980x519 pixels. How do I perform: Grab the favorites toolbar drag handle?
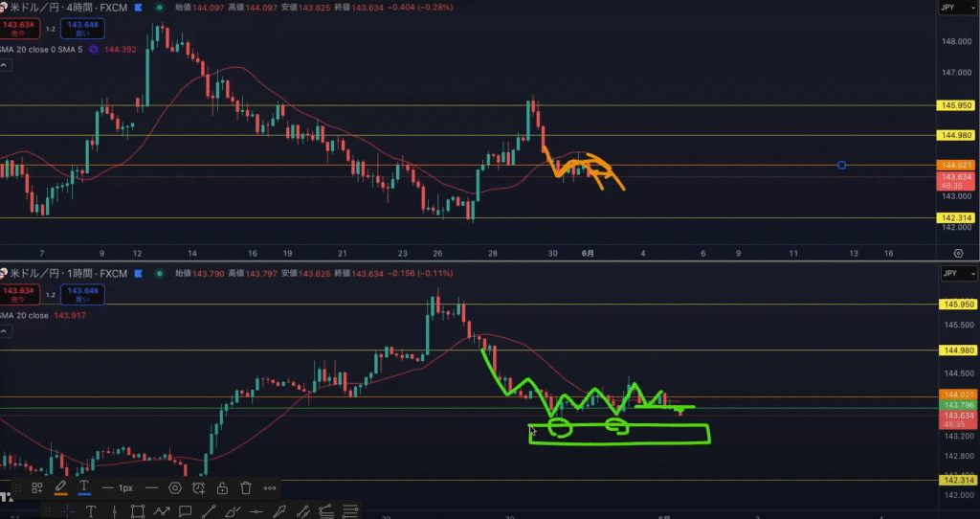(x=47, y=511)
